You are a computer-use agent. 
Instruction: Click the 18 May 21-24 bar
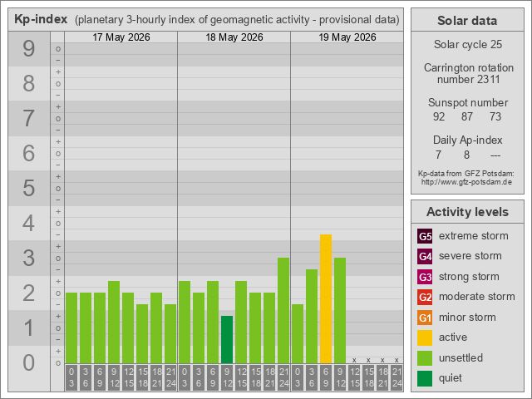[283, 310]
